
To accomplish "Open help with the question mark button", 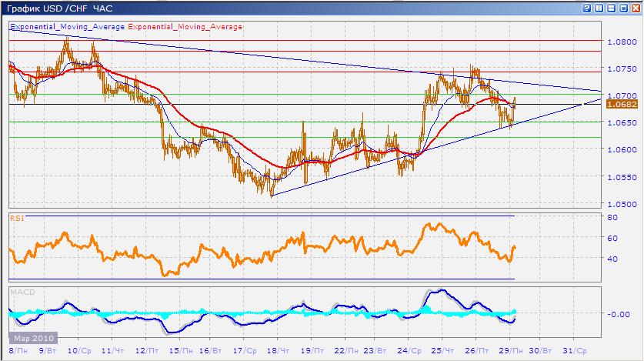I will (586, 8).
